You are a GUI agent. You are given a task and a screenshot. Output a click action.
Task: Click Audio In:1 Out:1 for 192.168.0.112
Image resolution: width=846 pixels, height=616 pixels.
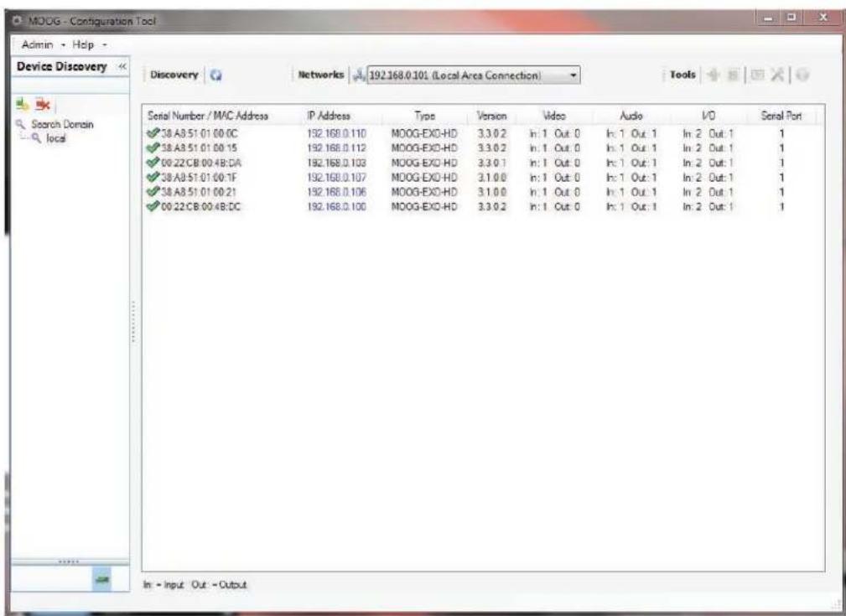click(631, 148)
